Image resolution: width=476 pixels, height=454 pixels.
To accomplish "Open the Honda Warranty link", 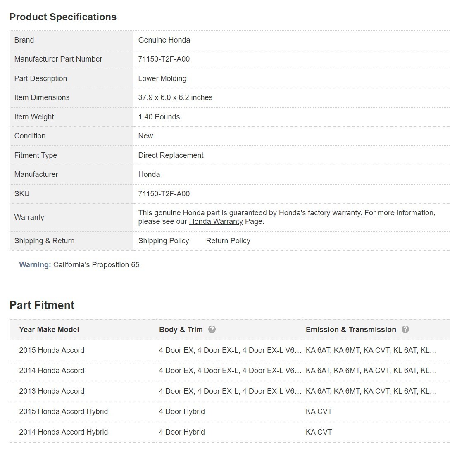I will pos(216,221).
